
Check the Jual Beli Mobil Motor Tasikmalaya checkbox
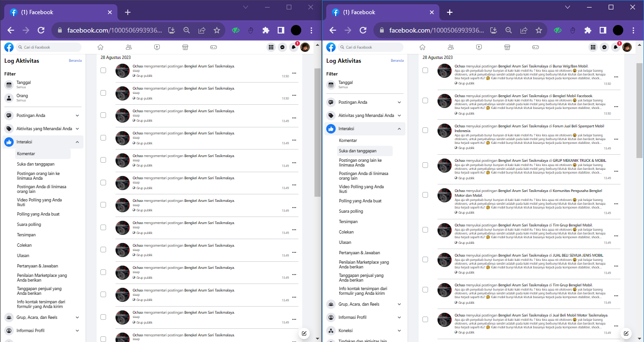(x=425, y=319)
